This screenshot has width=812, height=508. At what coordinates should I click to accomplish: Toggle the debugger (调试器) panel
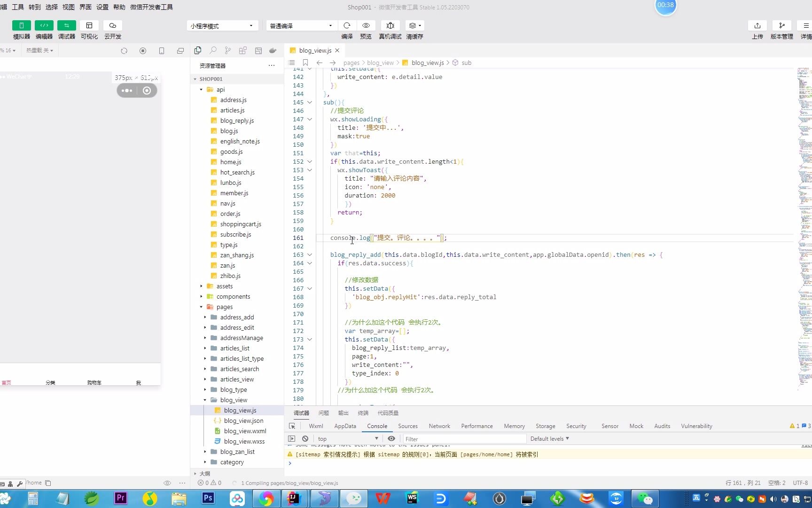point(66,26)
